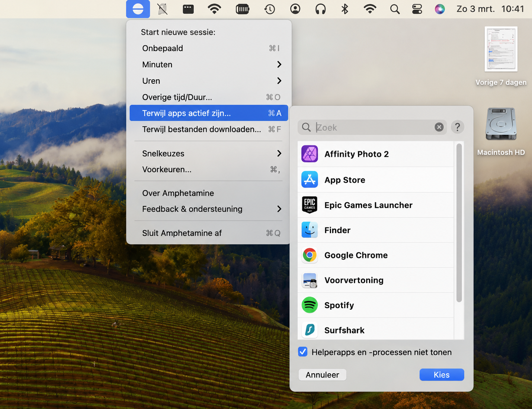Open help with the question mark button

pos(458,127)
